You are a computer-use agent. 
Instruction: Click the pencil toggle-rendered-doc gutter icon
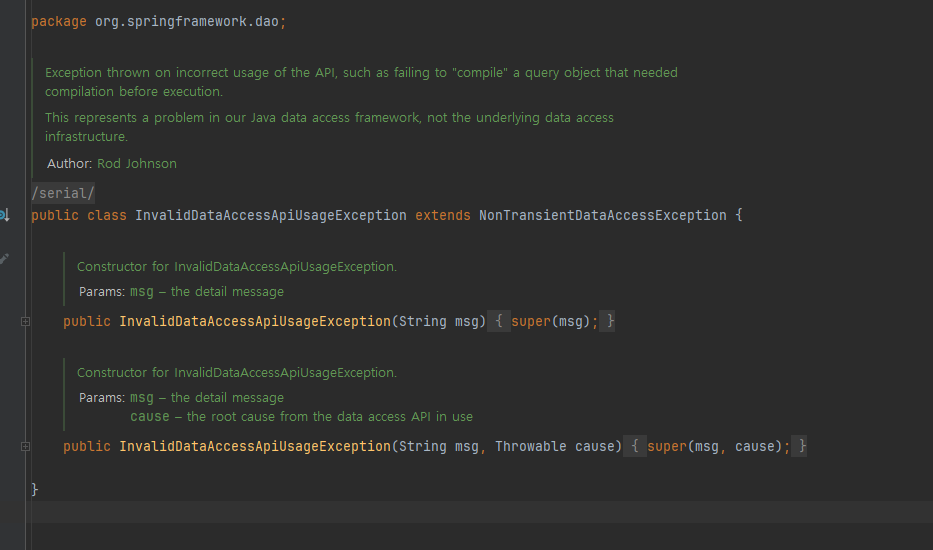pos(4,259)
